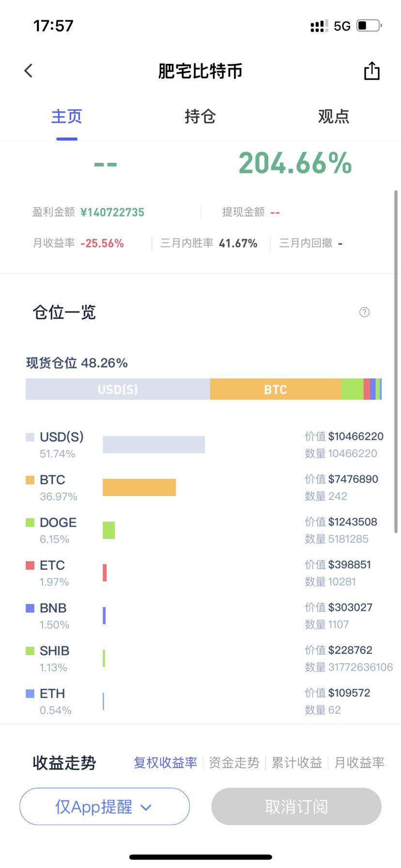Click the vertical scrollbar on right edge
The image size is (401, 868).
pos(396,361)
